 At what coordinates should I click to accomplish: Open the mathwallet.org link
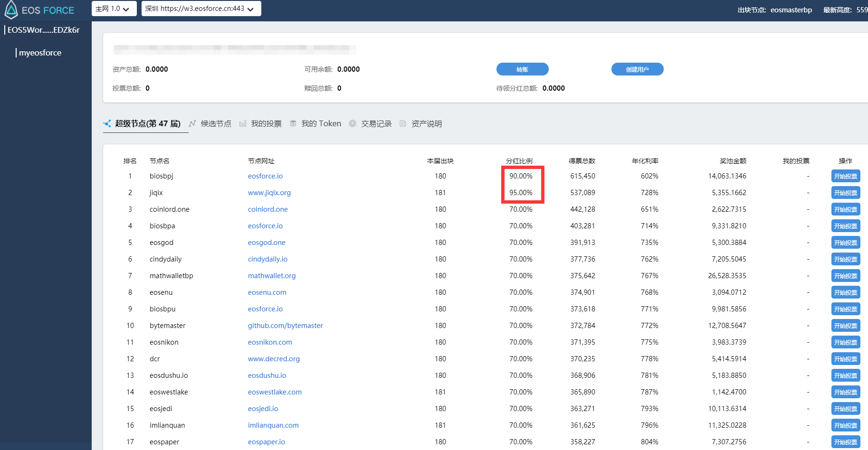pyautogui.click(x=272, y=276)
